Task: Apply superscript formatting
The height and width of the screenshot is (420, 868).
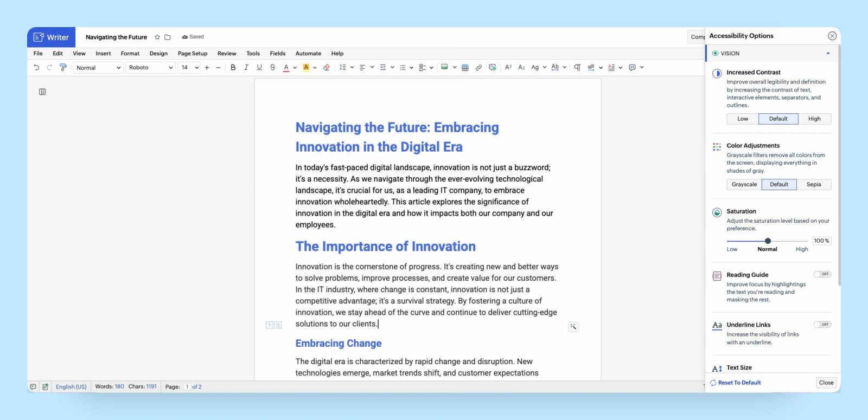Action: [x=508, y=67]
